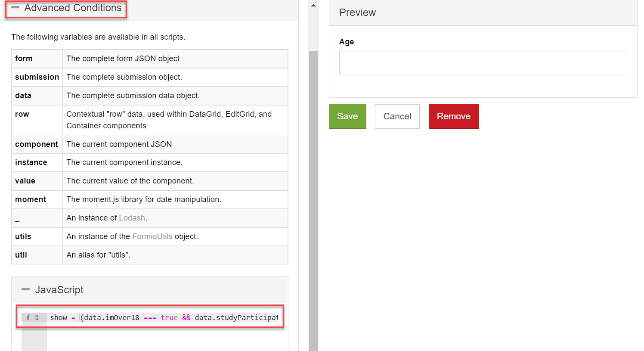Save the component settings
The image size is (644, 351).
coord(347,116)
